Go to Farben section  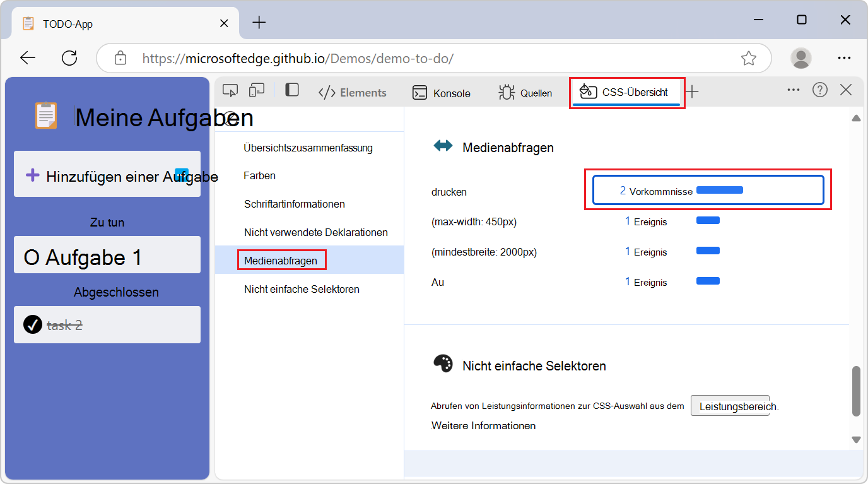pyautogui.click(x=260, y=175)
